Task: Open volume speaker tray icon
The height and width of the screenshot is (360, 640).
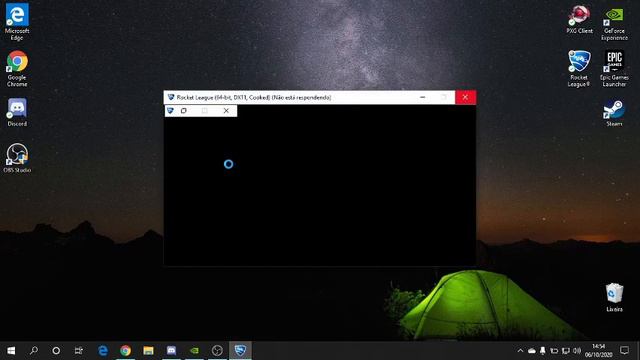Action: click(x=577, y=351)
